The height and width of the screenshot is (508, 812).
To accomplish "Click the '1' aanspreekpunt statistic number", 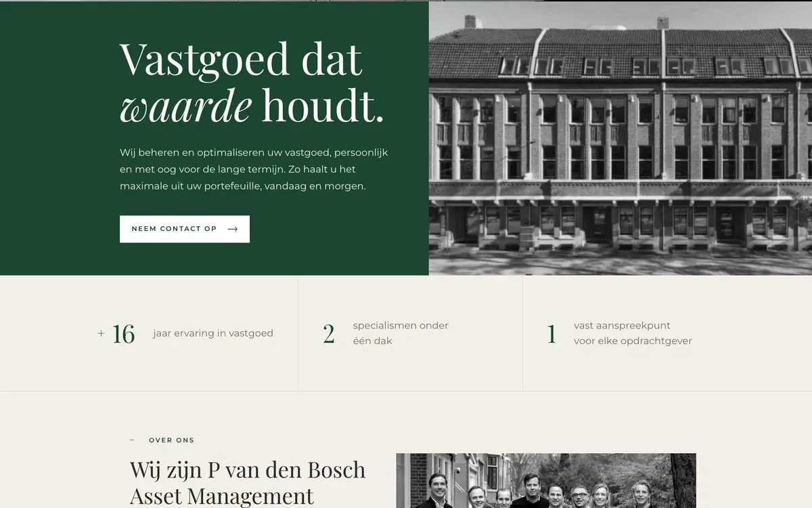I will click(x=551, y=334).
